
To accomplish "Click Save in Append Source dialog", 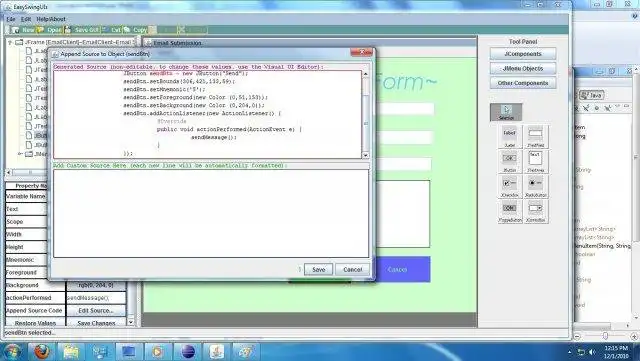I will 318,270.
